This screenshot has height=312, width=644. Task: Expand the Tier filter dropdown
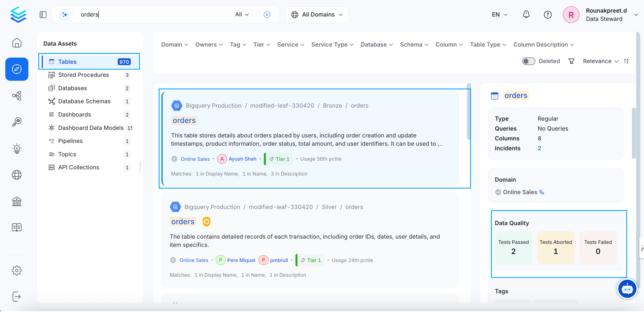click(x=261, y=44)
